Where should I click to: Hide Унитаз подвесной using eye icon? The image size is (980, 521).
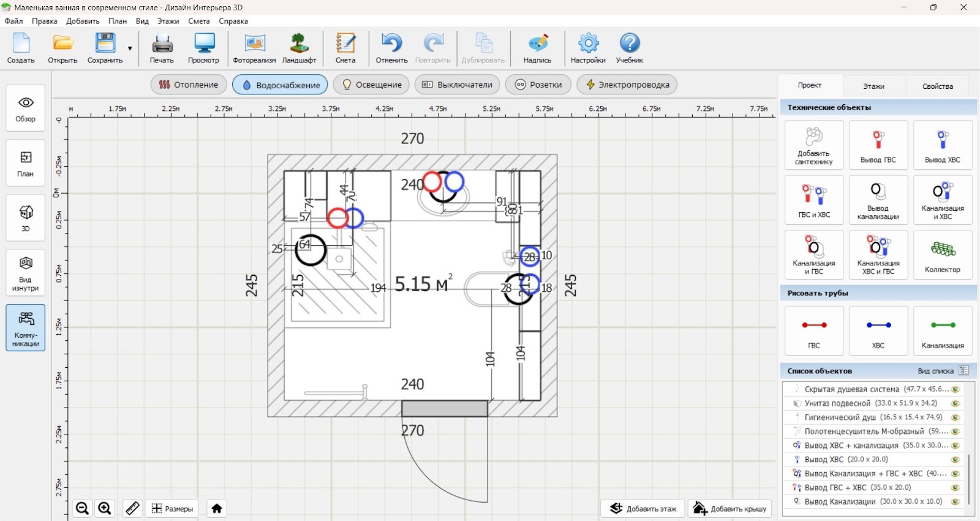click(954, 403)
